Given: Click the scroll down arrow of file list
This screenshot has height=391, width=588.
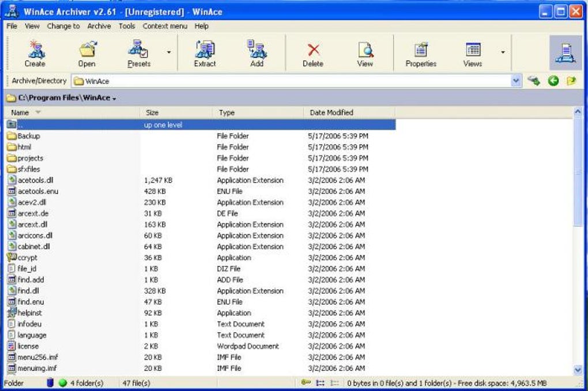Looking at the screenshot, I should coord(578,370).
